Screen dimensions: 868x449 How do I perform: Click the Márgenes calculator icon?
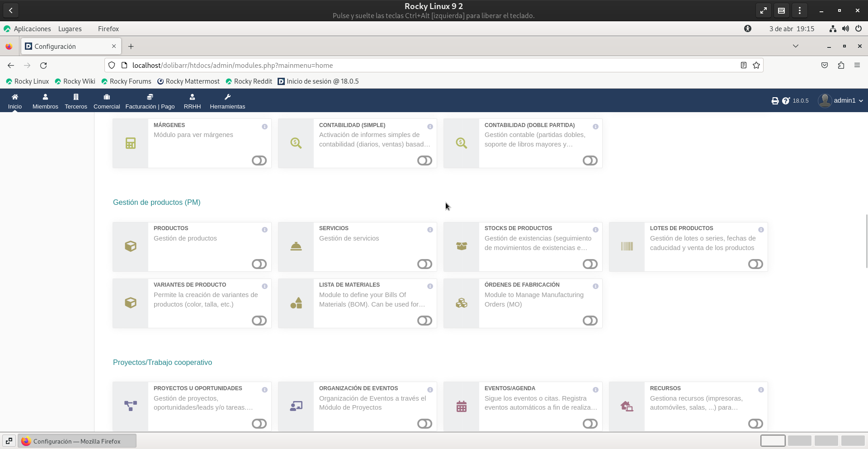pos(130,143)
